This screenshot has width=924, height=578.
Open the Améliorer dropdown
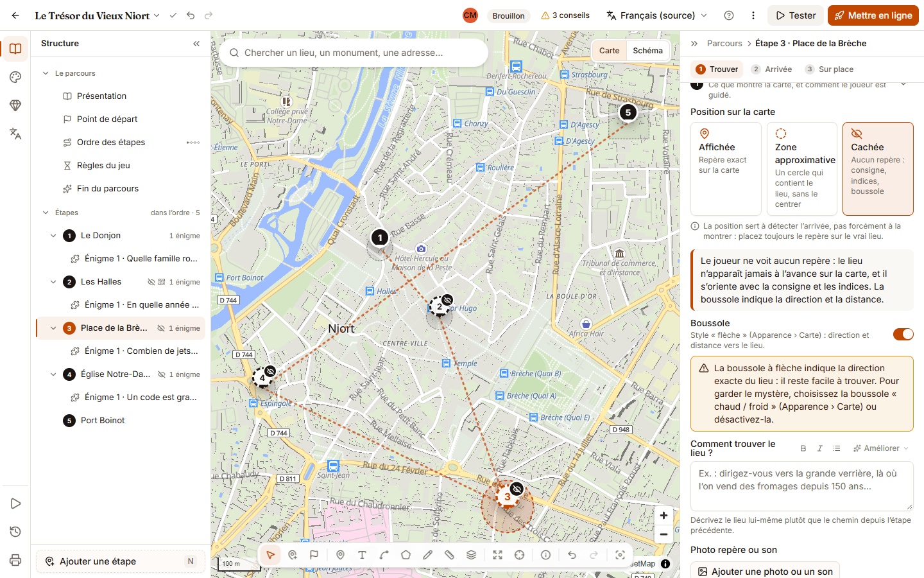pyautogui.click(x=881, y=448)
